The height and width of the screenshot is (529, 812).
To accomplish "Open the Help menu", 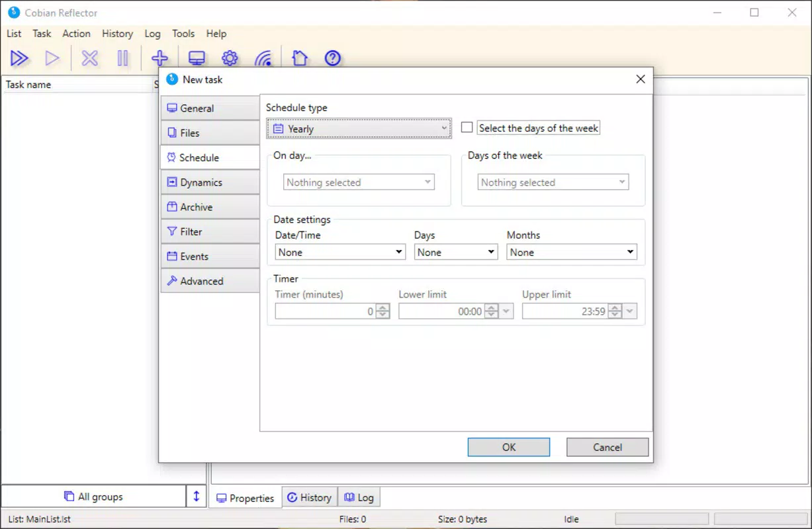I will (x=216, y=33).
